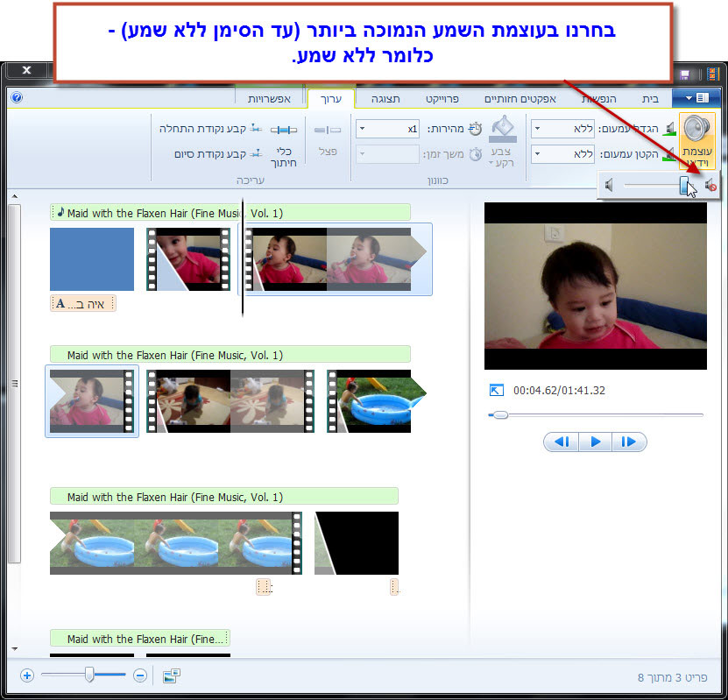Select the black credits clip
728x700 pixels.
pos(357,543)
